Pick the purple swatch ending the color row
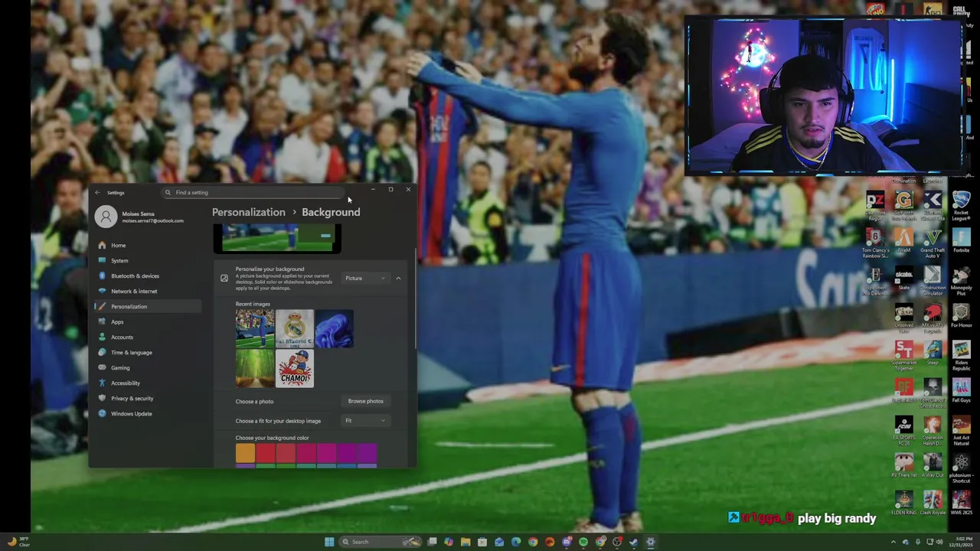Screen dimensions: 980x551 tap(367, 453)
